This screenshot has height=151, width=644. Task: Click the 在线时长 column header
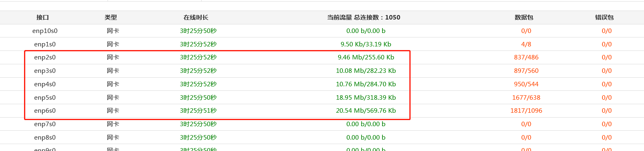click(196, 18)
